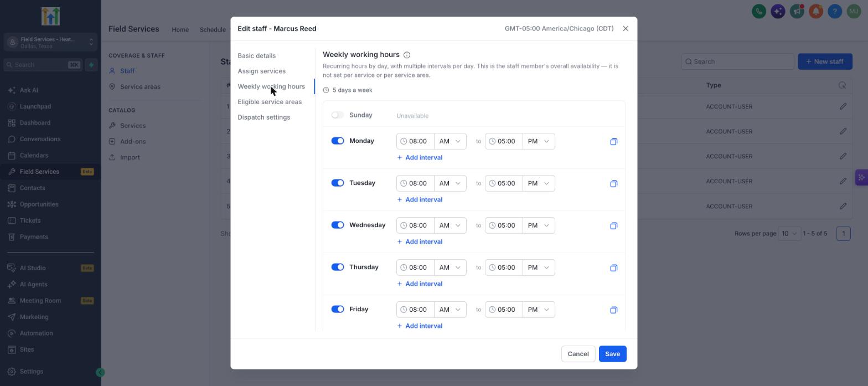Screen dimensions: 868x386
Task: Open the notifications bell icon
Action: click(816, 11)
